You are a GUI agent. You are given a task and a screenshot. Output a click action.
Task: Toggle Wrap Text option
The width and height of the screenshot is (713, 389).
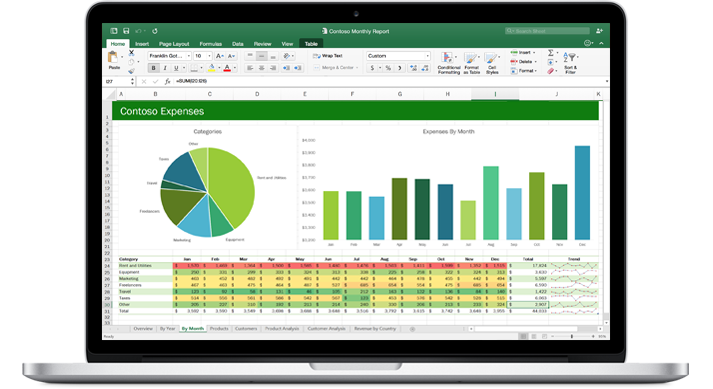point(328,56)
